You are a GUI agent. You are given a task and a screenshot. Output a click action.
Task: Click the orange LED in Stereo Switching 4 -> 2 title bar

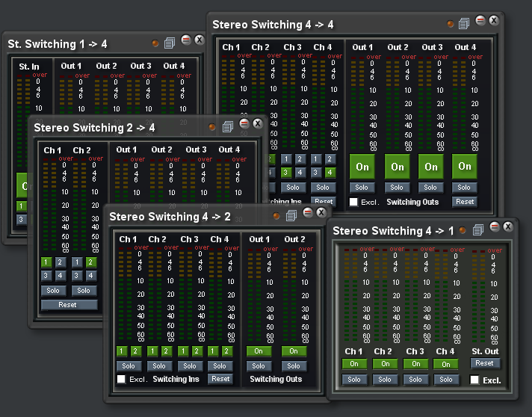pyautogui.click(x=275, y=217)
